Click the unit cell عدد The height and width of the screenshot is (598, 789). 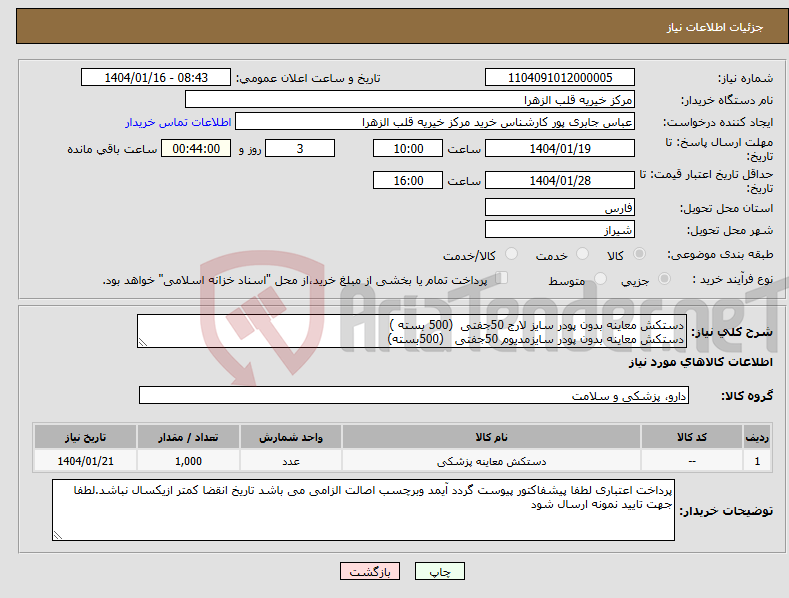[x=291, y=461]
